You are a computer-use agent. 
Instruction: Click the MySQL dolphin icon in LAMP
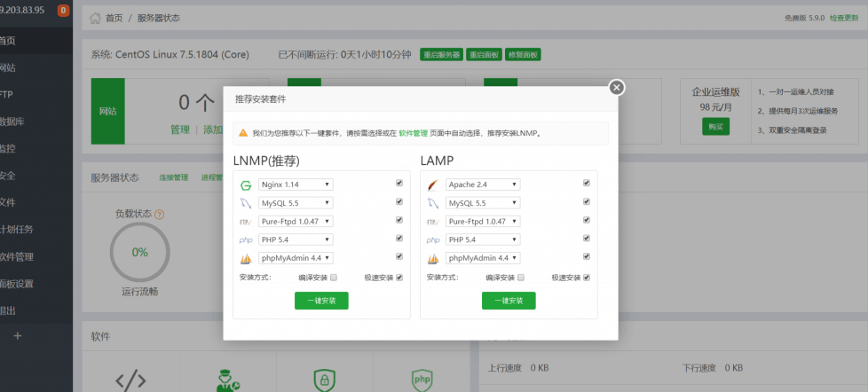(x=433, y=203)
